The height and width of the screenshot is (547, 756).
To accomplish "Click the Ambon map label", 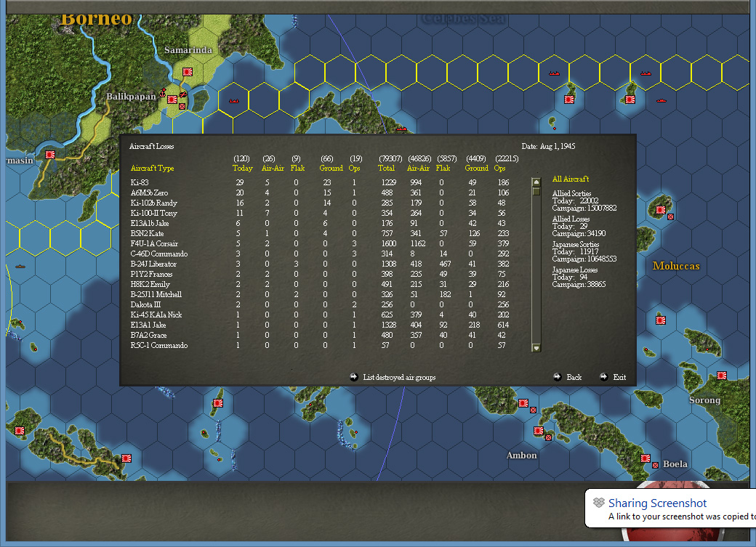I will (521, 455).
